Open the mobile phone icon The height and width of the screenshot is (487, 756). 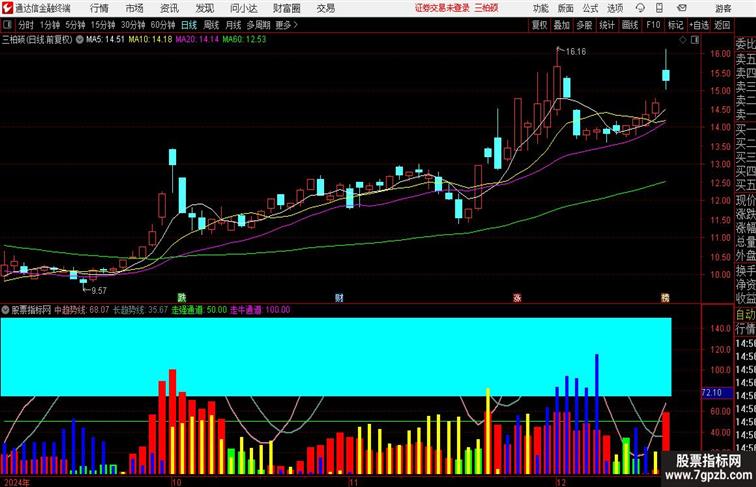click(x=660, y=8)
